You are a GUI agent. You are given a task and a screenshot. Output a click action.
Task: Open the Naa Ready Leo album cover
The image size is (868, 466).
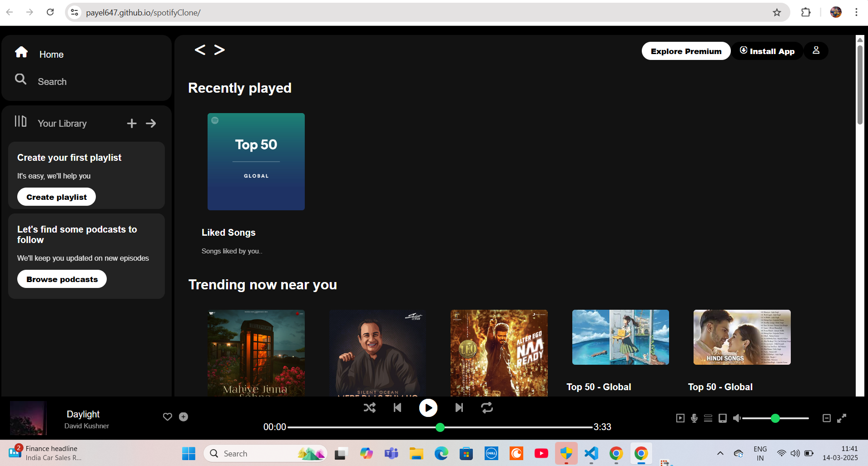[x=499, y=353]
